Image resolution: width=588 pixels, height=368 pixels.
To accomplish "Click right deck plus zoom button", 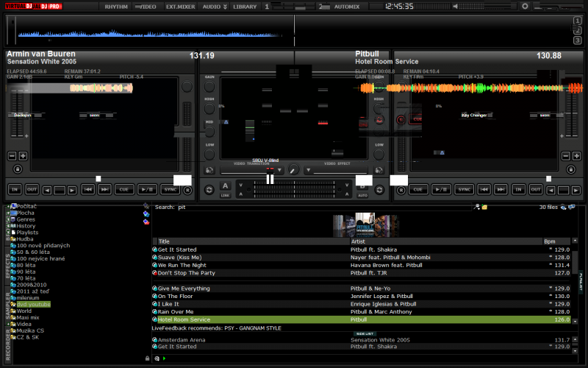I will (576, 156).
